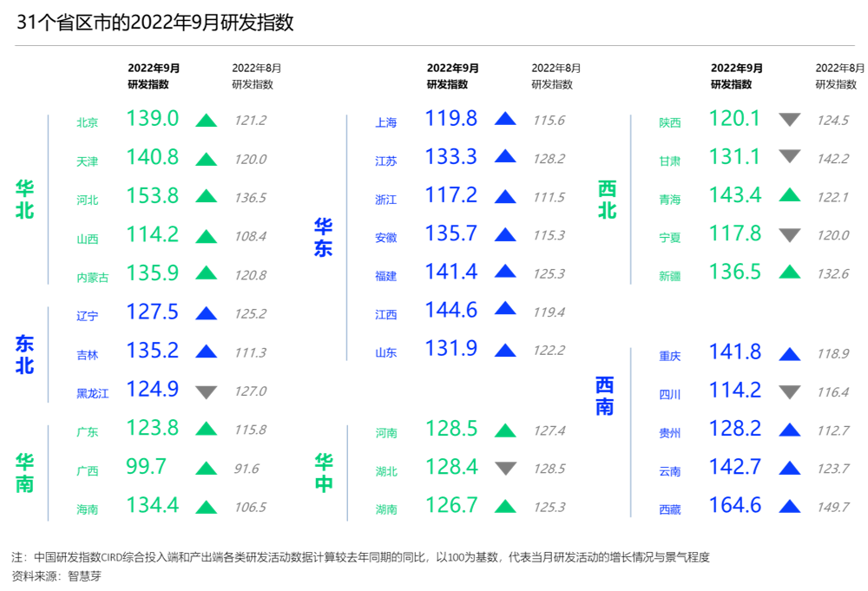Select the 164.6 index value
The height and width of the screenshot is (591, 868).
coord(734,505)
